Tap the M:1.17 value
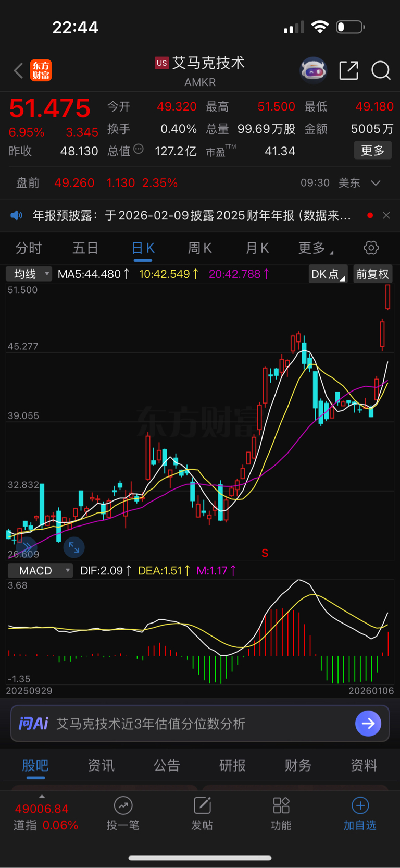 pyautogui.click(x=216, y=571)
